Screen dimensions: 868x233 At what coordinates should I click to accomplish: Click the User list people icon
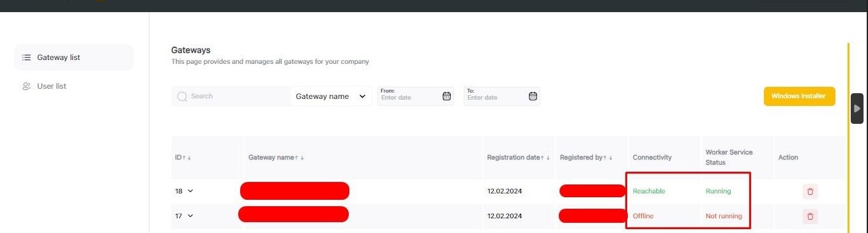[26, 86]
